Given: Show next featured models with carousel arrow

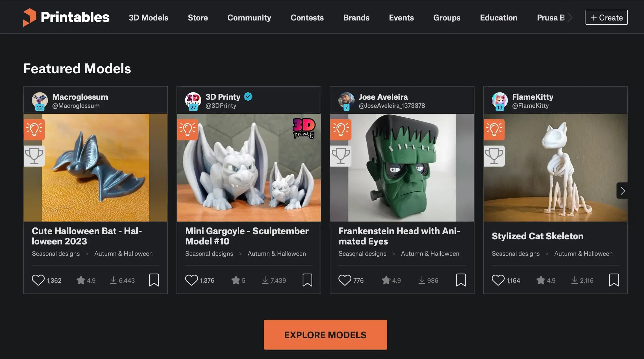Looking at the screenshot, I should (x=622, y=191).
